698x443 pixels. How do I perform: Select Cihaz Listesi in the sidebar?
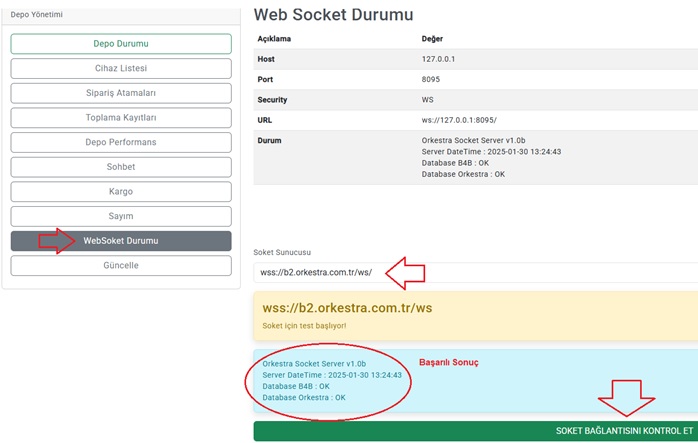point(121,68)
